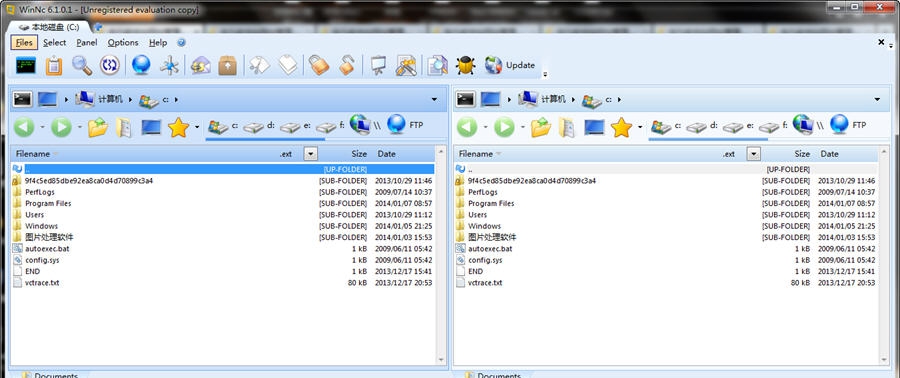Expand the main toolbar overflow arrow
Screen dimensions: 900x378
tap(545, 74)
